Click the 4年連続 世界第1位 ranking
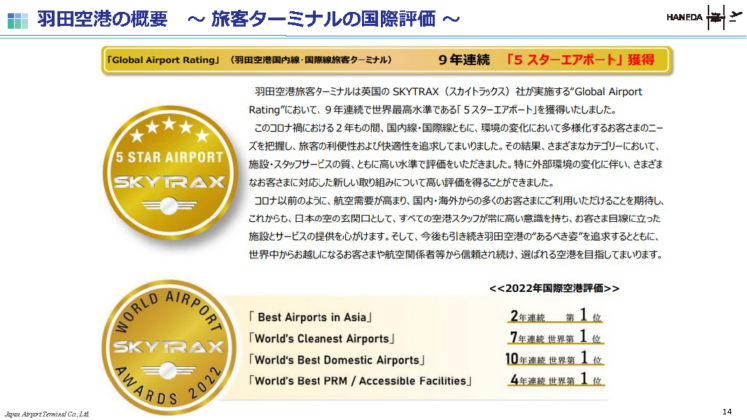747x420 pixels. tap(555, 380)
